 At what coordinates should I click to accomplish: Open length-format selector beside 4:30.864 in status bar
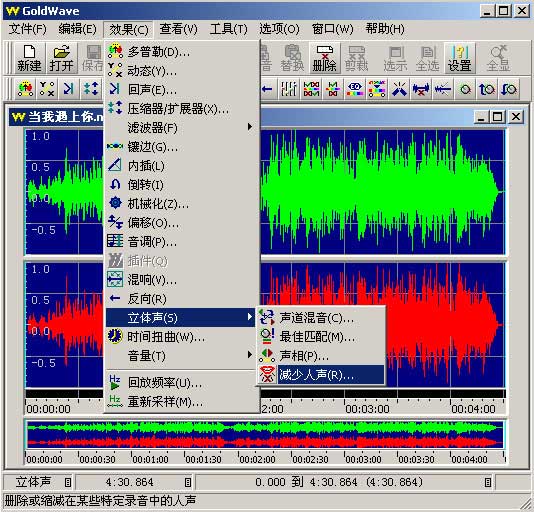coord(188,482)
